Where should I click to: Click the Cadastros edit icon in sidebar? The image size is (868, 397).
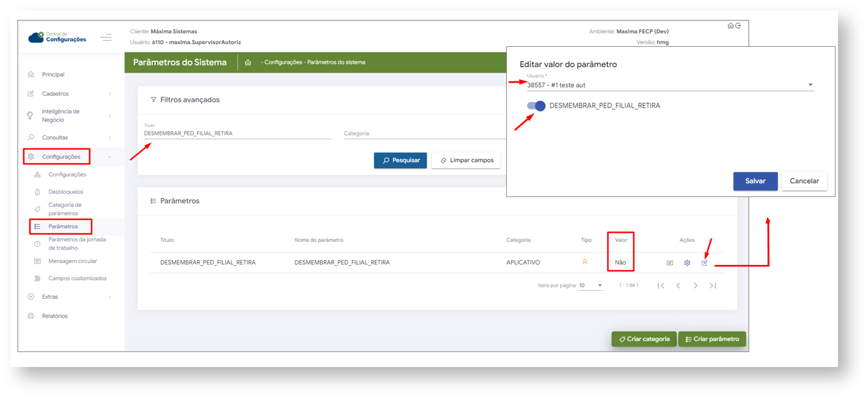pos(31,94)
